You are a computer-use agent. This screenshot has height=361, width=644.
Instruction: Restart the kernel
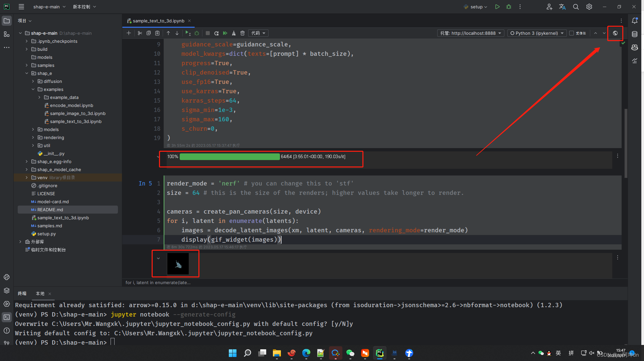point(216,33)
